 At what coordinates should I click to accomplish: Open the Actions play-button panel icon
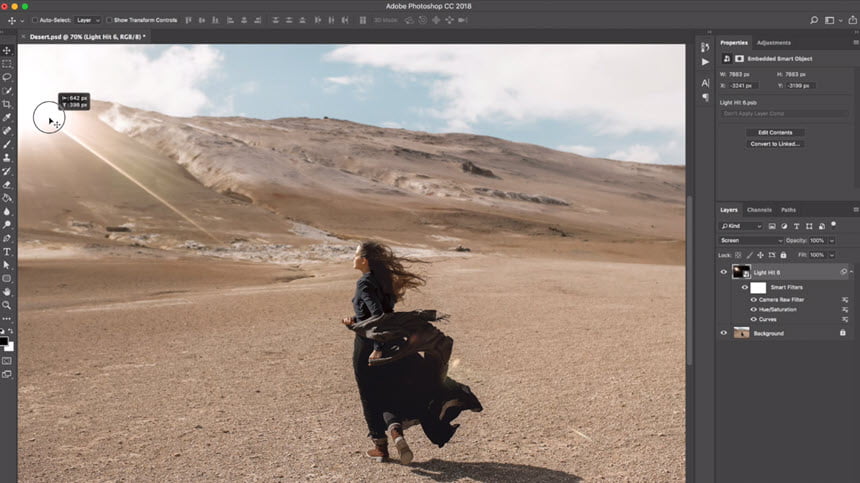[705, 62]
